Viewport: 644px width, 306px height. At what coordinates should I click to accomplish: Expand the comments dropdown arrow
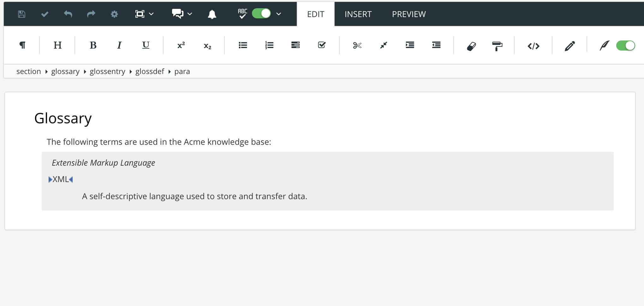coord(190,14)
